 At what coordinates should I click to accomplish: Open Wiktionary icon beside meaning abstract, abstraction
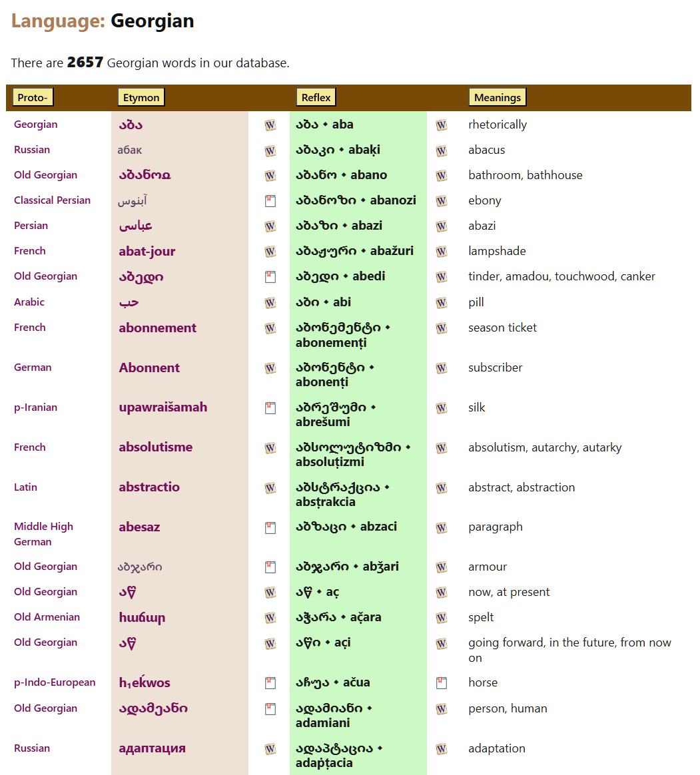tap(442, 488)
